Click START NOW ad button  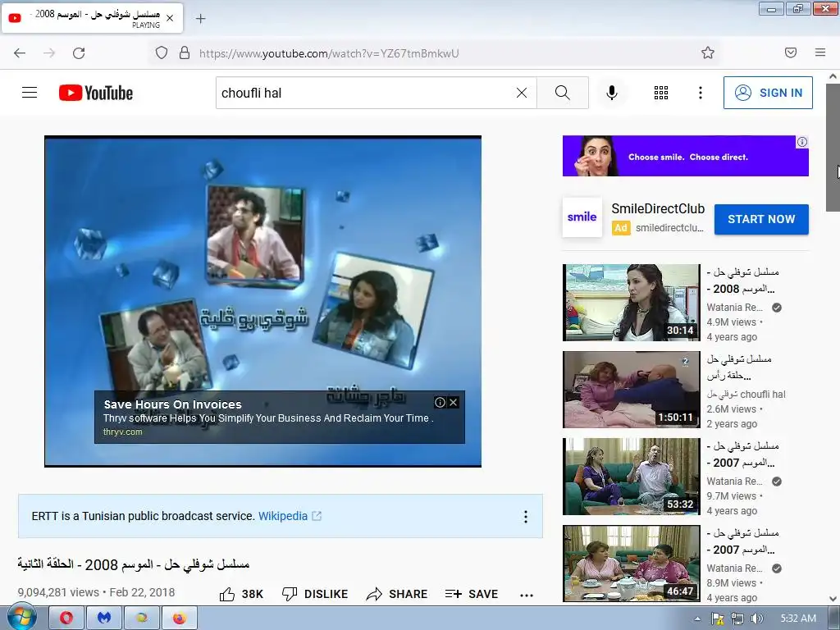(x=761, y=219)
